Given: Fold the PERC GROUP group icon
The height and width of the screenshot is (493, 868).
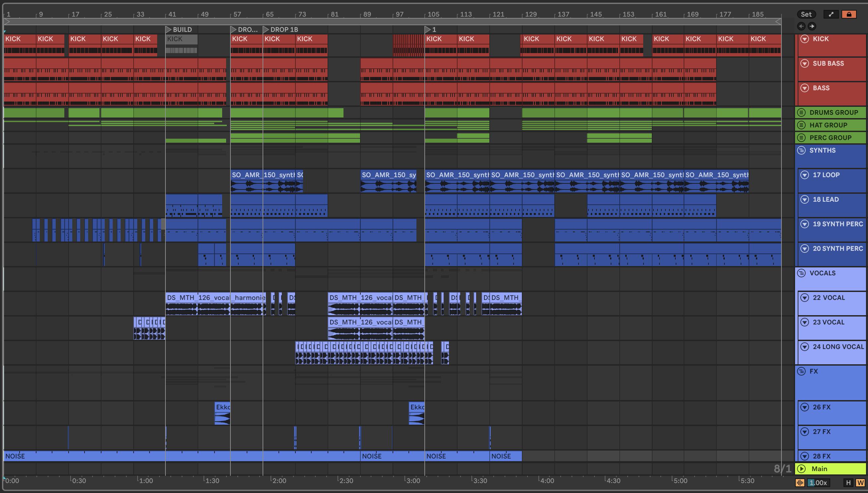Looking at the screenshot, I should tap(801, 137).
